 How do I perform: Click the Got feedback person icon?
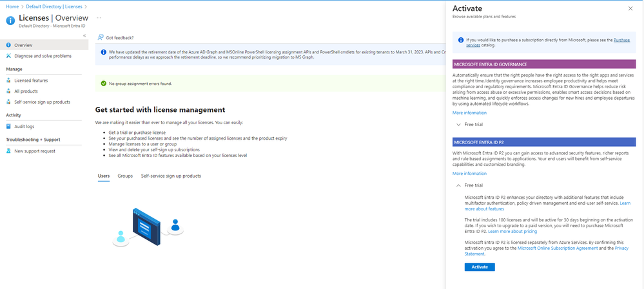(x=101, y=37)
